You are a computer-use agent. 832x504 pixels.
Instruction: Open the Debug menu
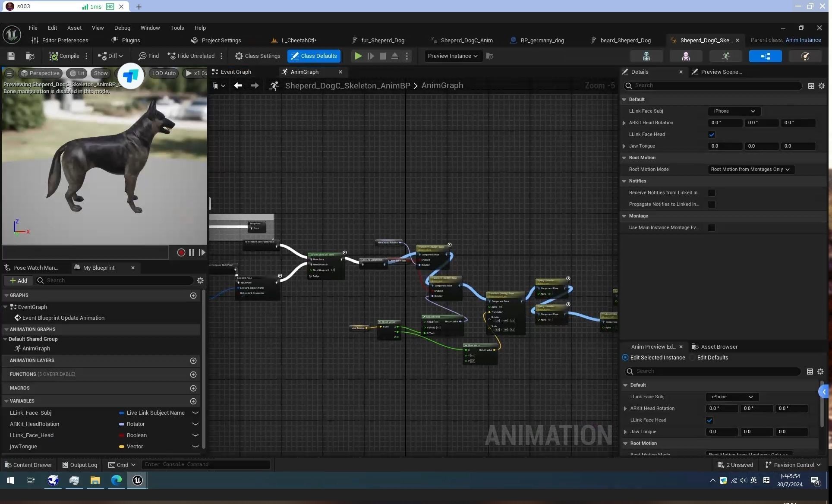tap(122, 28)
